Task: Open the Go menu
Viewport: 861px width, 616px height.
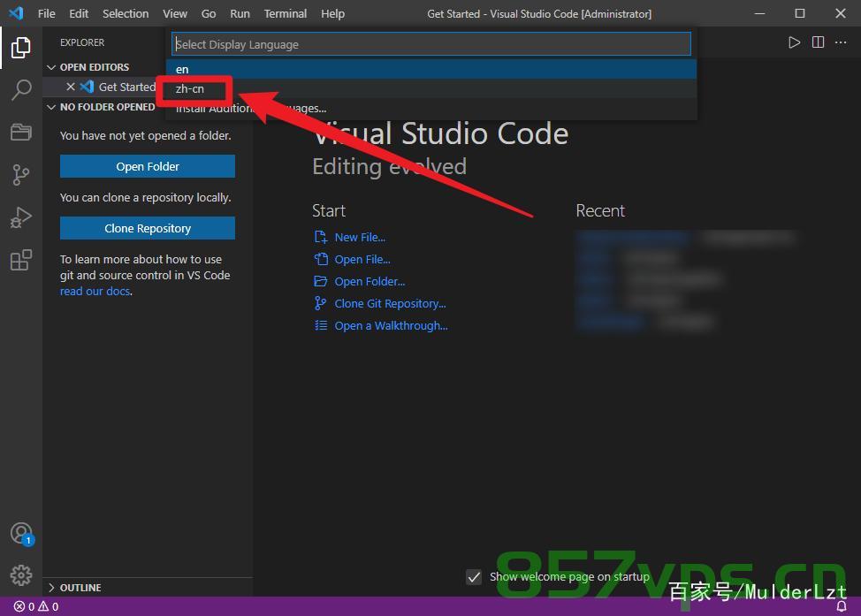Action: tap(208, 14)
